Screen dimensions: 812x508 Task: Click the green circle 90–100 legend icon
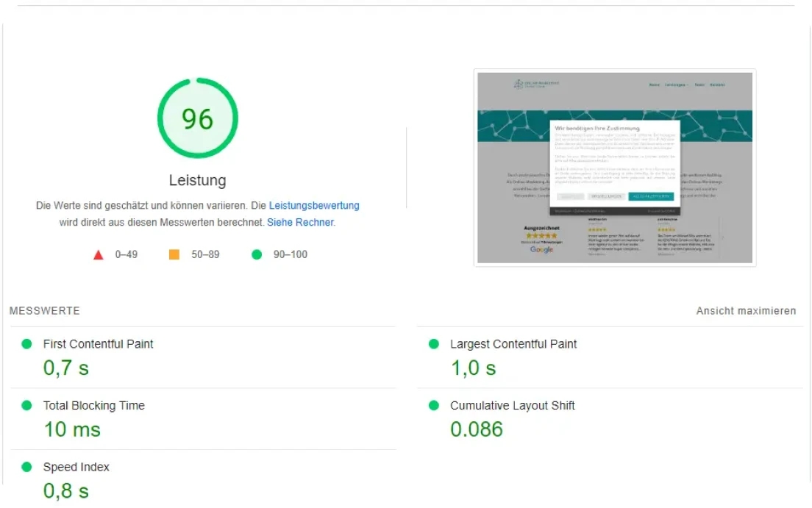click(257, 254)
